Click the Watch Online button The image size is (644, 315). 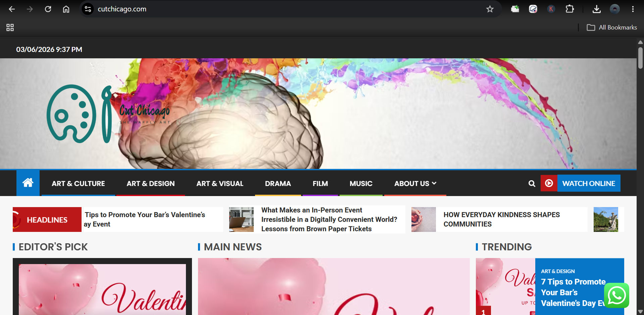589,183
